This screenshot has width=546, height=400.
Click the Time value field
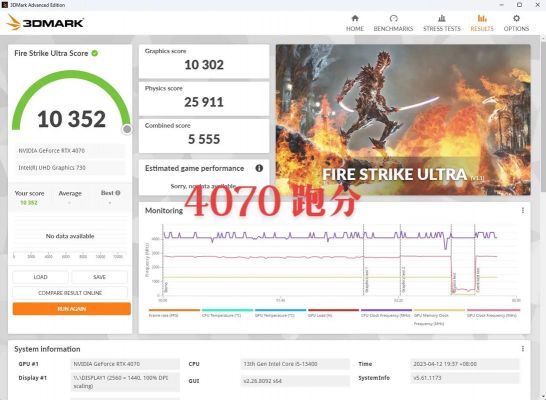465,364
